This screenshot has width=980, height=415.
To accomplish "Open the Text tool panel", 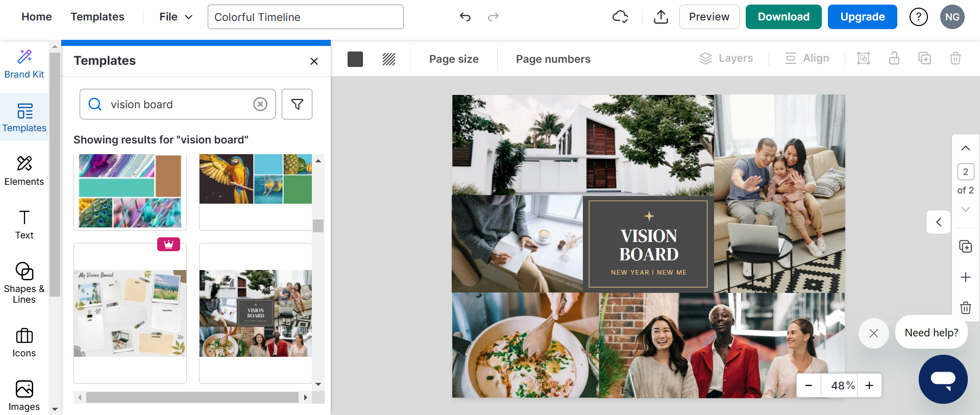I will [x=24, y=225].
